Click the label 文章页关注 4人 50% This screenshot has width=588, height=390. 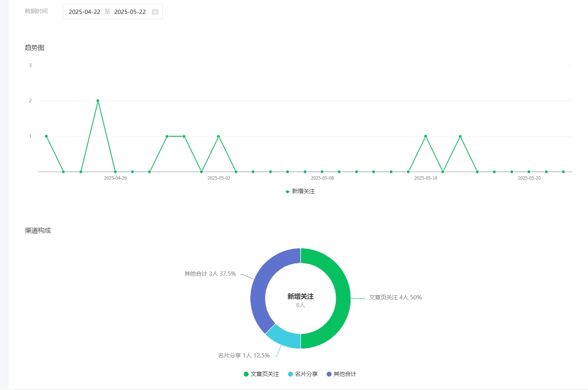click(395, 297)
